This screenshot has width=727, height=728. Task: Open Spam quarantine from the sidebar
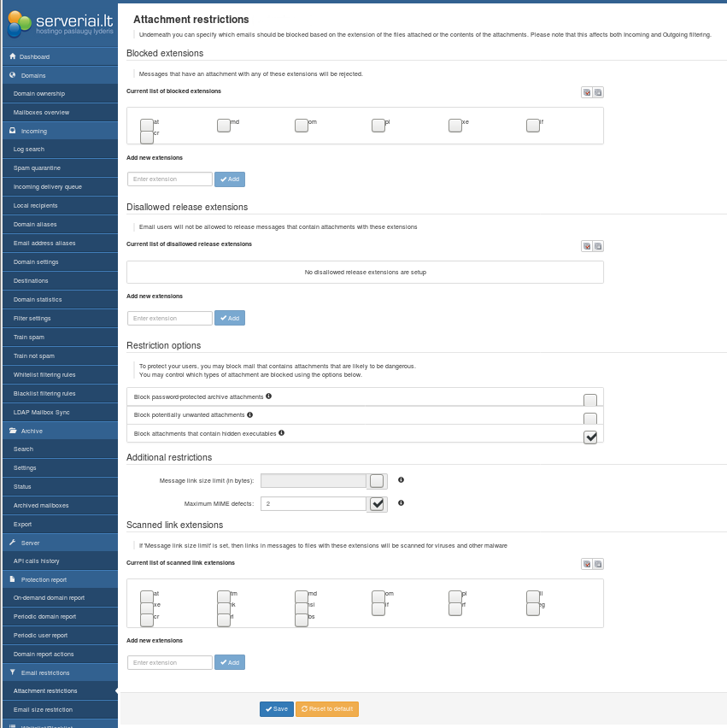[37, 168]
